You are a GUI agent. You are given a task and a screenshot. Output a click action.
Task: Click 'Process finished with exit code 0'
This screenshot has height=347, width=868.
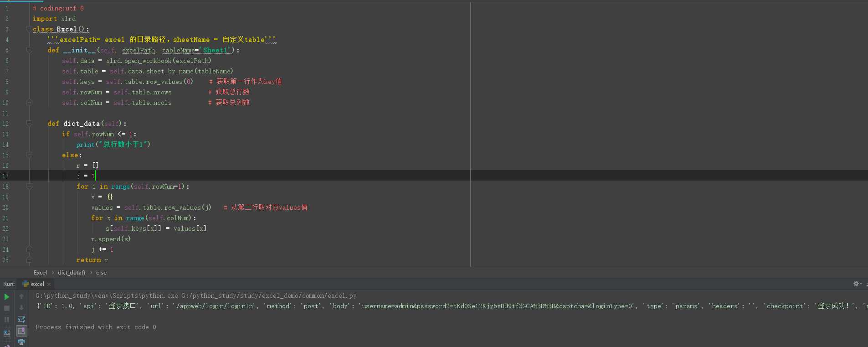coord(96,327)
